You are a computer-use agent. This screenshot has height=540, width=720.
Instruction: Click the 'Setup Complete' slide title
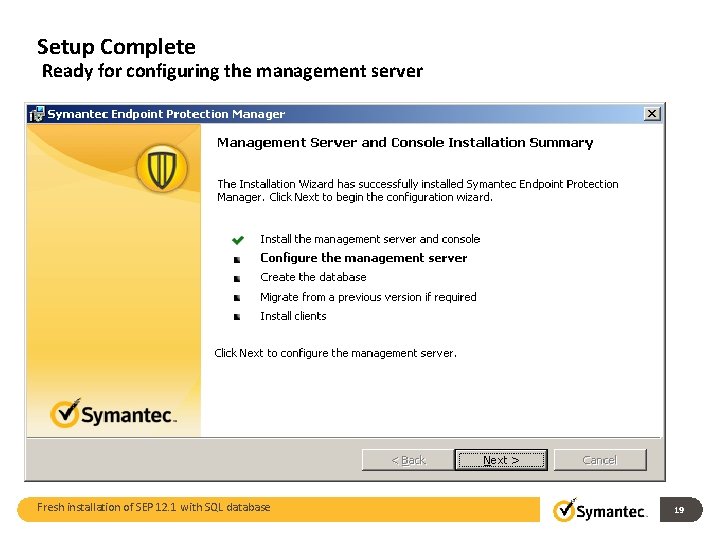pyautogui.click(x=116, y=47)
